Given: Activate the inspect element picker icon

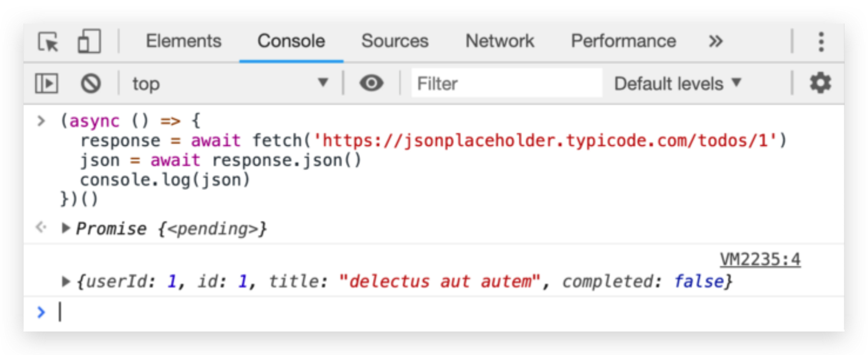Looking at the screenshot, I should tap(48, 42).
